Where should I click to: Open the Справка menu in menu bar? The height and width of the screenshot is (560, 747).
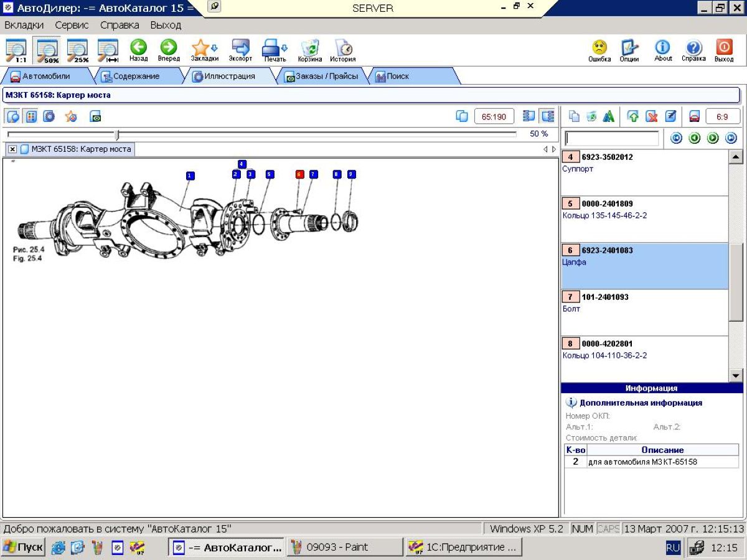pyautogui.click(x=120, y=26)
